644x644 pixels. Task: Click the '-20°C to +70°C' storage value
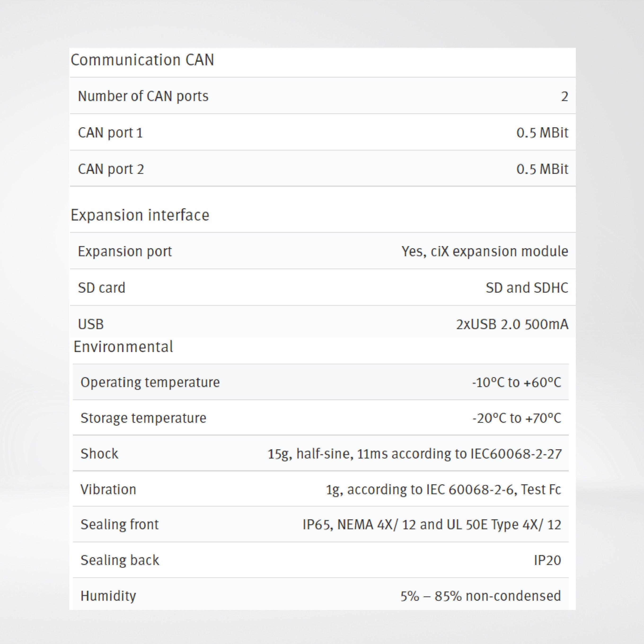(517, 418)
